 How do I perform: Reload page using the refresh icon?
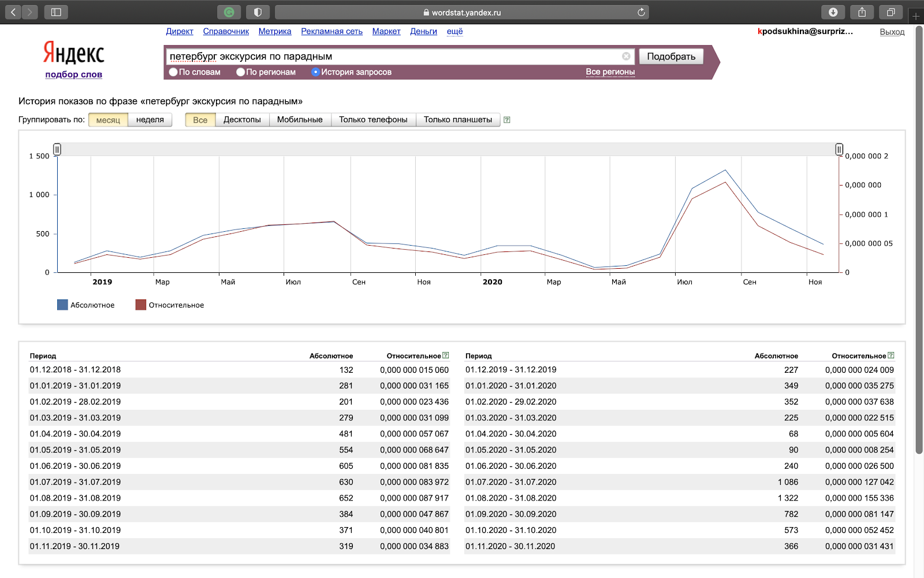click(x=641, y=12)
